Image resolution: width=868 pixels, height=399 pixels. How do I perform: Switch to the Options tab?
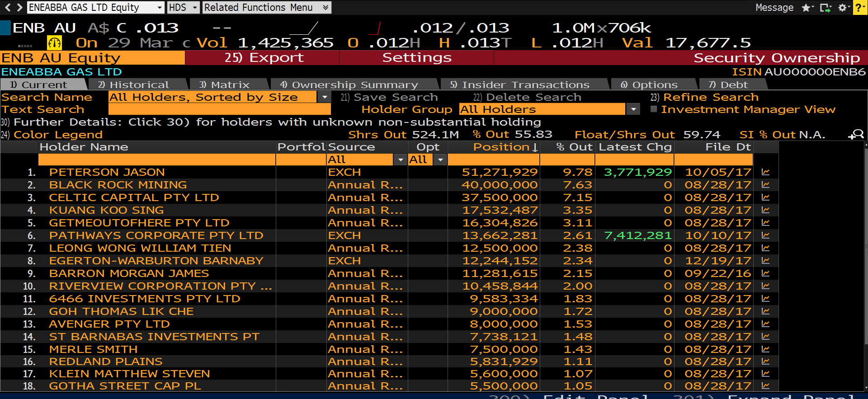[x=653, y=84]
